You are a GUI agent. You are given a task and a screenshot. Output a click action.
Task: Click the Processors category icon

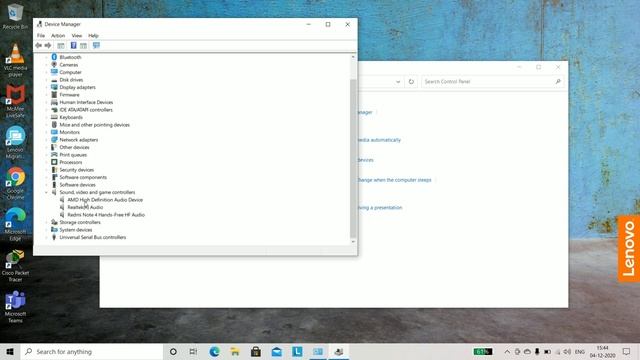pos(54,162)
